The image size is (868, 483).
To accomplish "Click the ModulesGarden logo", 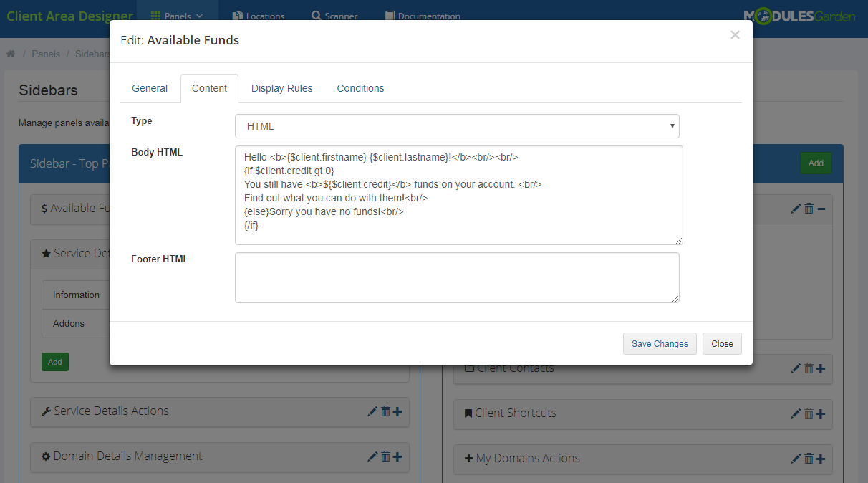I will (x=799, y=16).
